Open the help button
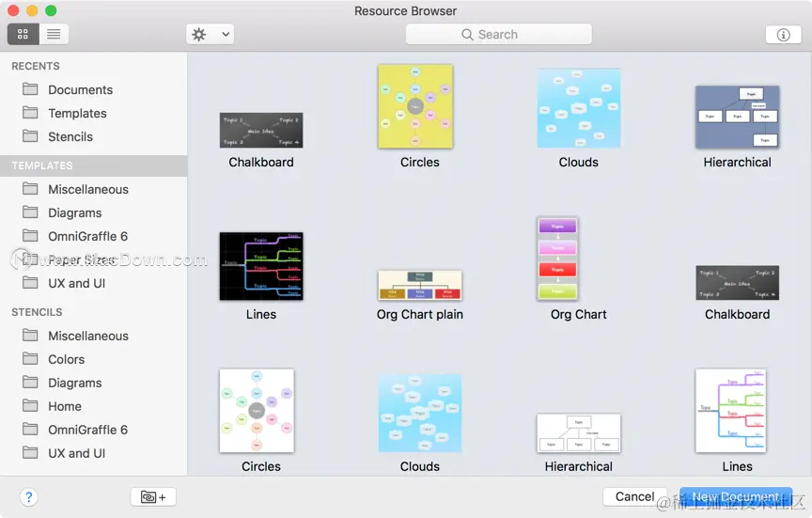The height and width of the screenshot is (518, 812). [x=29, y=497]
